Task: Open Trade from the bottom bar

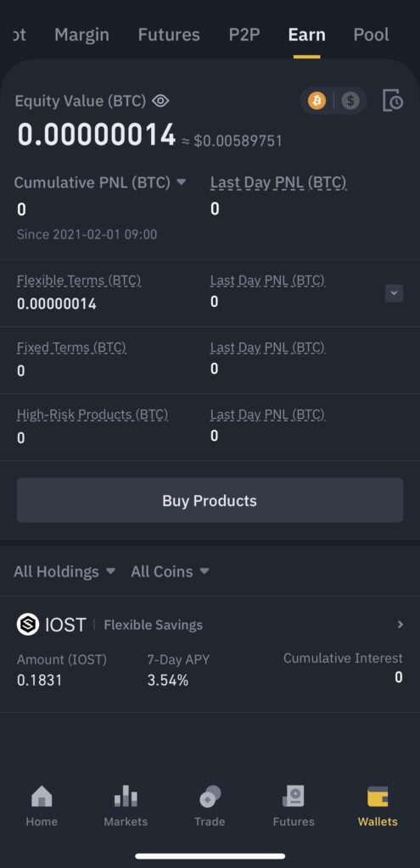Action: 210,806
